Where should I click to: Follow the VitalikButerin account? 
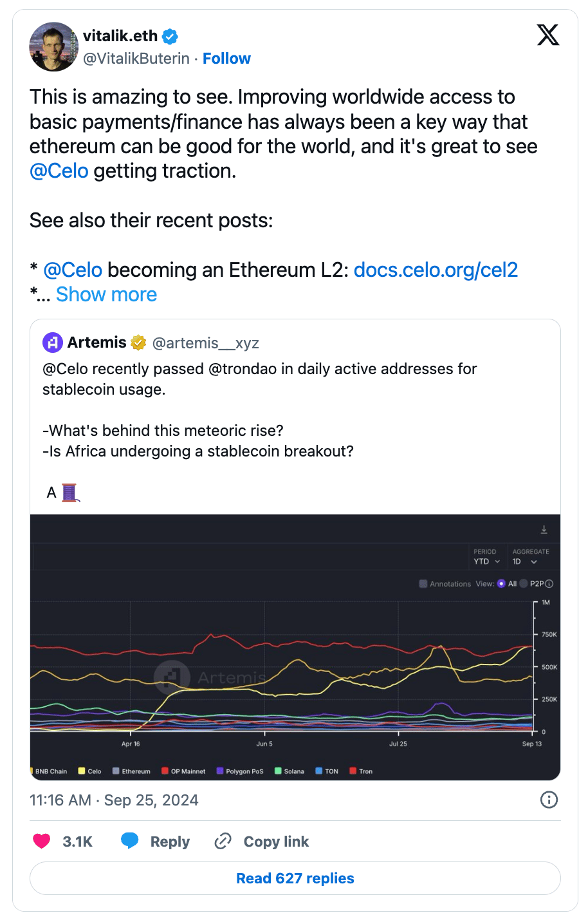point(226,59)
